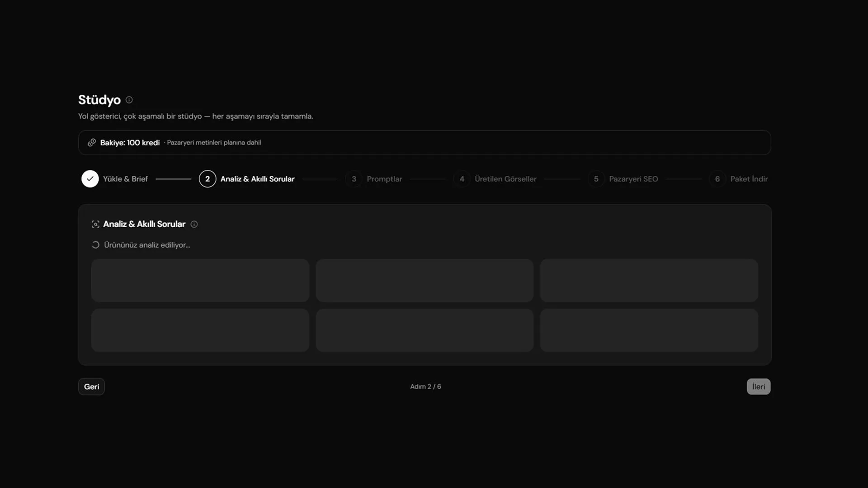The width and height of the screenshot is (868, 488).
Task: Click the step 6 circle in stepper
Action: (717, 179)
